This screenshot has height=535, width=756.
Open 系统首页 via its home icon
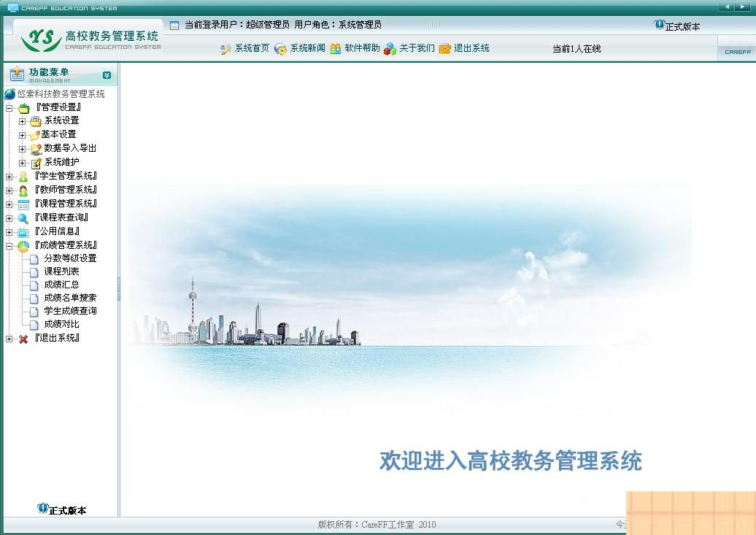coord(226,48)
